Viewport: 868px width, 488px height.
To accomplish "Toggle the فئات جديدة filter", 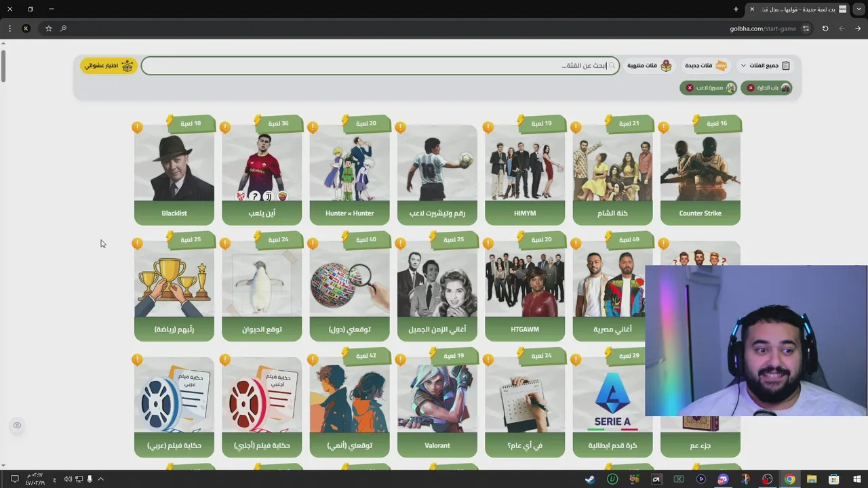I will [x=705, y=66].
